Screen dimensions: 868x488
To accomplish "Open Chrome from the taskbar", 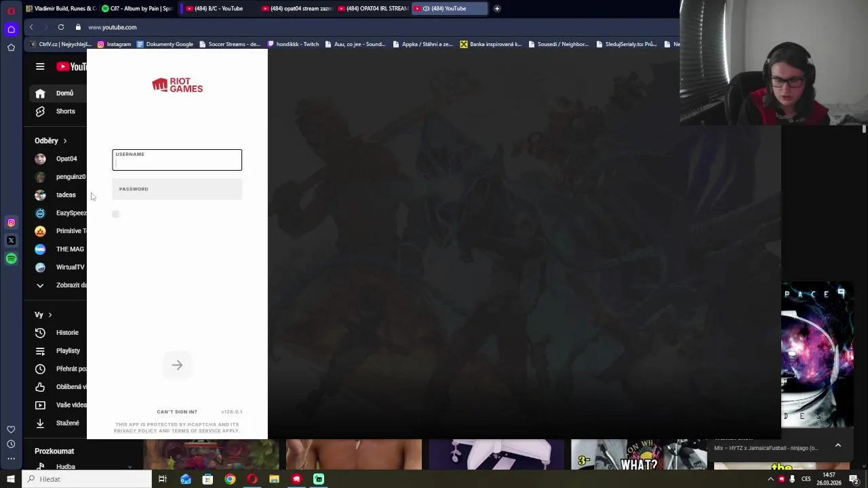I will [230, 479].
